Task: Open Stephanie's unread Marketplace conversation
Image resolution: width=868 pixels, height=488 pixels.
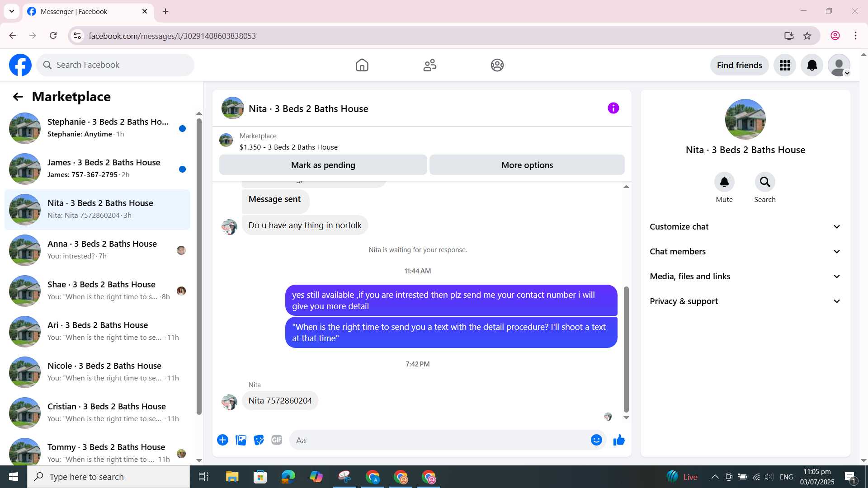Action: [97, 128]
